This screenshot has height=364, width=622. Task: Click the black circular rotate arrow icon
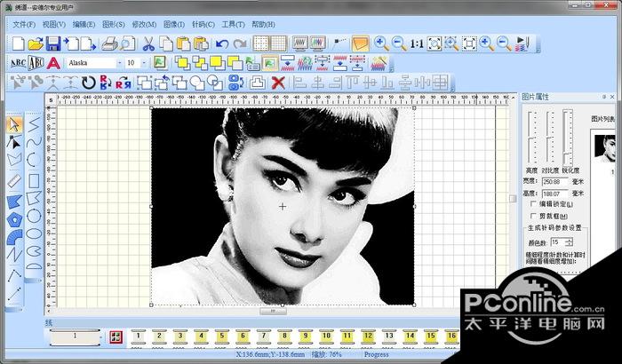(89, 83)
